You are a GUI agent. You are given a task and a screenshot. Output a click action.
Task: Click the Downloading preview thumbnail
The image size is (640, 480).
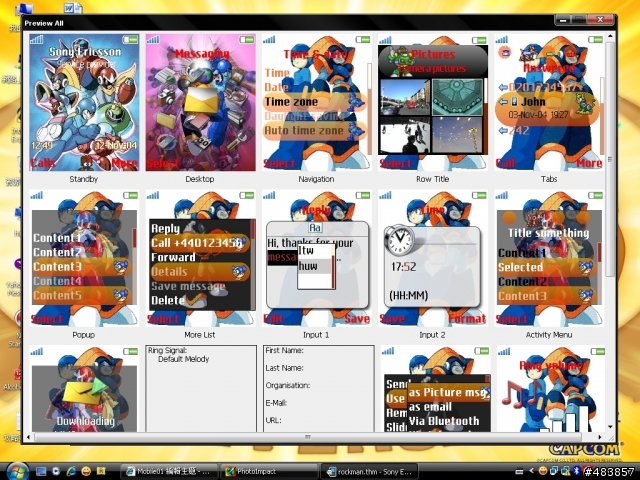84,389
